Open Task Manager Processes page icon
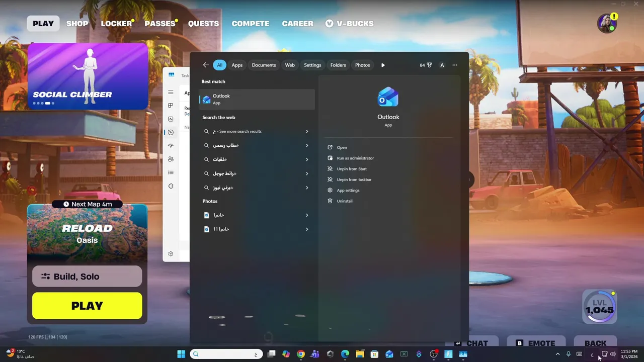 click(x=171, y=106)
